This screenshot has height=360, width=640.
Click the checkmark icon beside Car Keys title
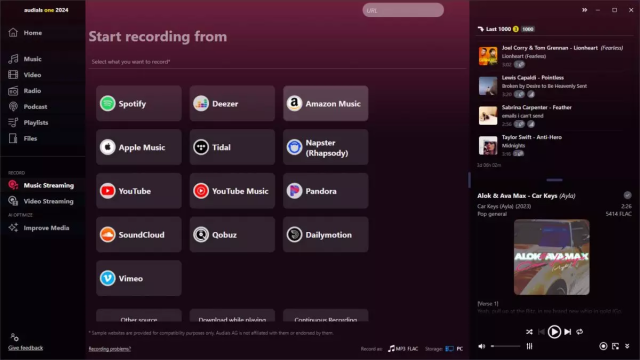tap(627, 196)
